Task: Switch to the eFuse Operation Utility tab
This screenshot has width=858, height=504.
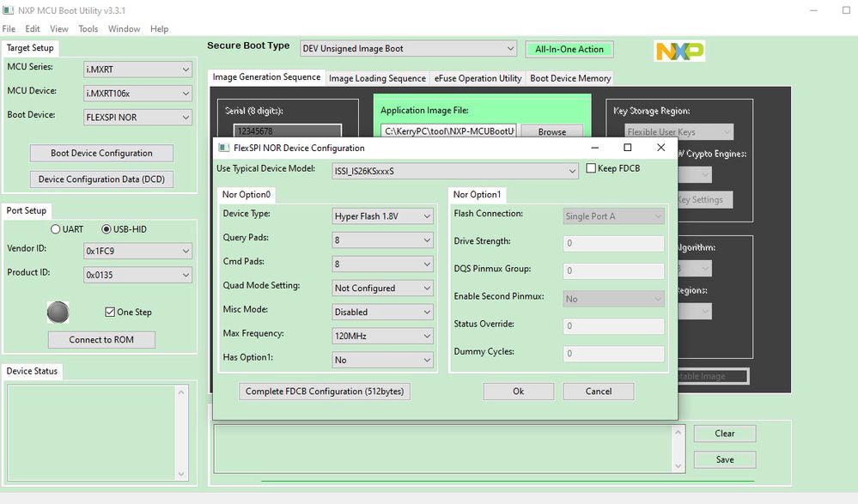Action: tap(478, 78)
